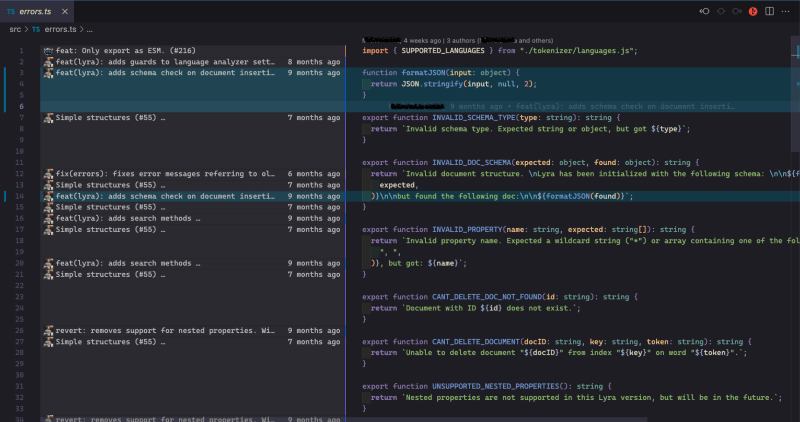
Task: Click avatar on blame line 26 revert commit
Action: click(x=48, y=331)
